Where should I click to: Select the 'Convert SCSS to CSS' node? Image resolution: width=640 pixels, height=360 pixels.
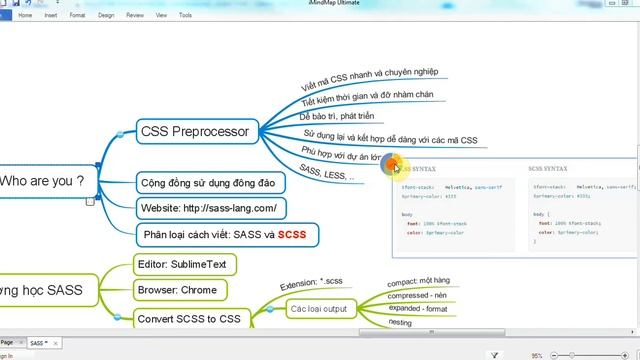tap(192, 318)
